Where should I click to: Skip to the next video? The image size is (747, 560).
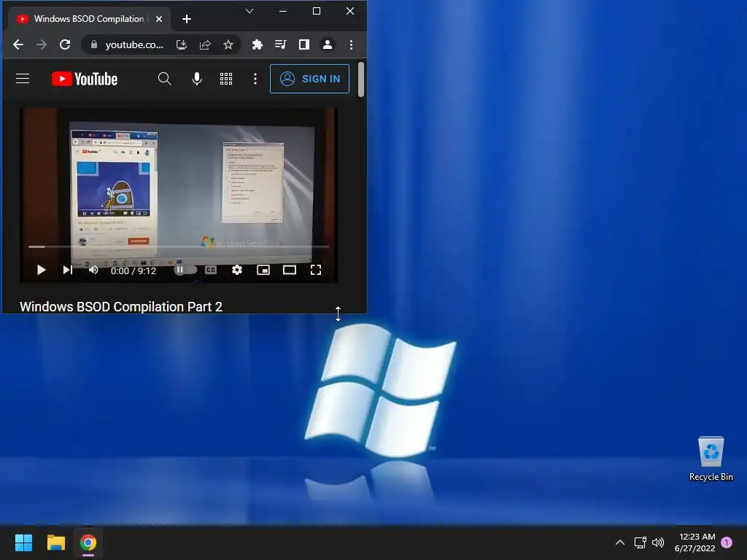(x=68, y=270)
